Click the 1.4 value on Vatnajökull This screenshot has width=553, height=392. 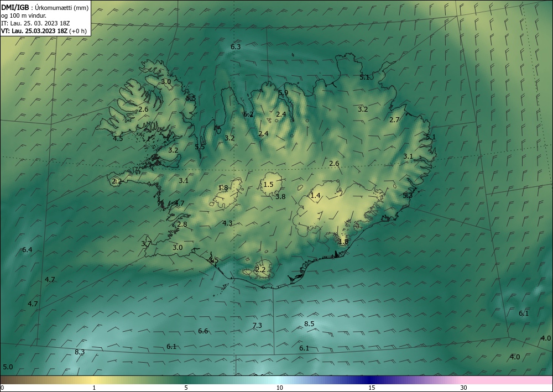point(315,195)
